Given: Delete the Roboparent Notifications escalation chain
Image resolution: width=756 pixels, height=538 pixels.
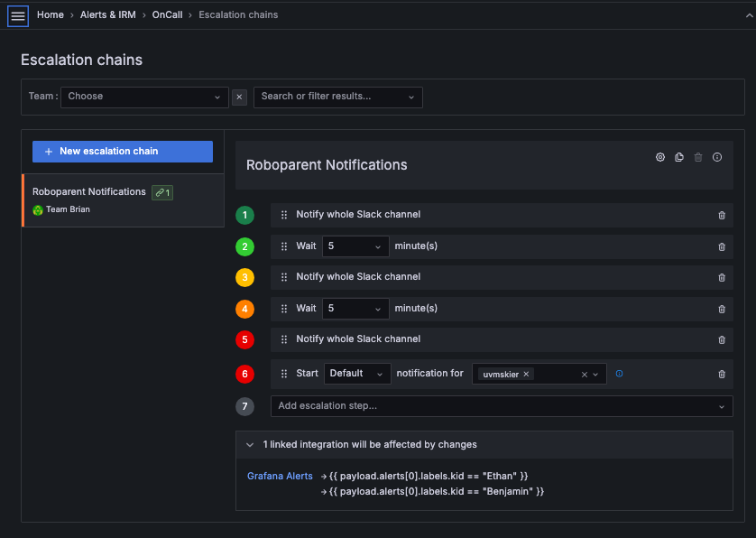Looking at the screenshot, I should click(697, 157).
